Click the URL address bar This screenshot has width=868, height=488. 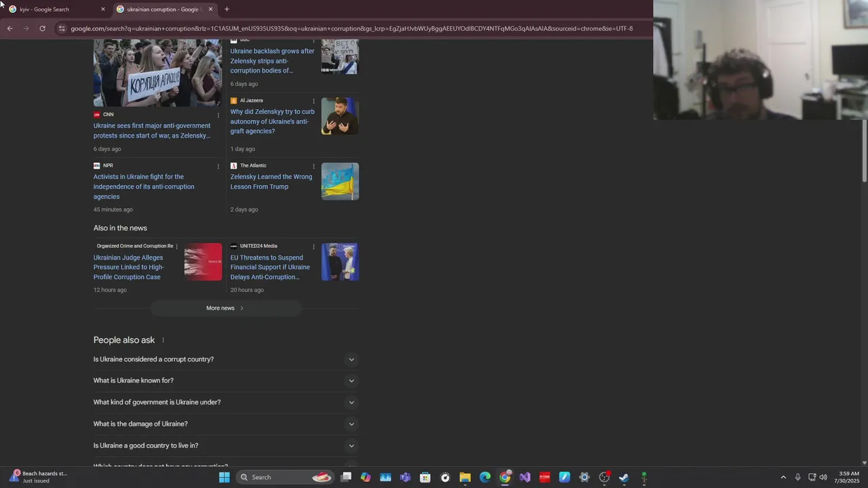pyautogui.click(x=351, y=28)
